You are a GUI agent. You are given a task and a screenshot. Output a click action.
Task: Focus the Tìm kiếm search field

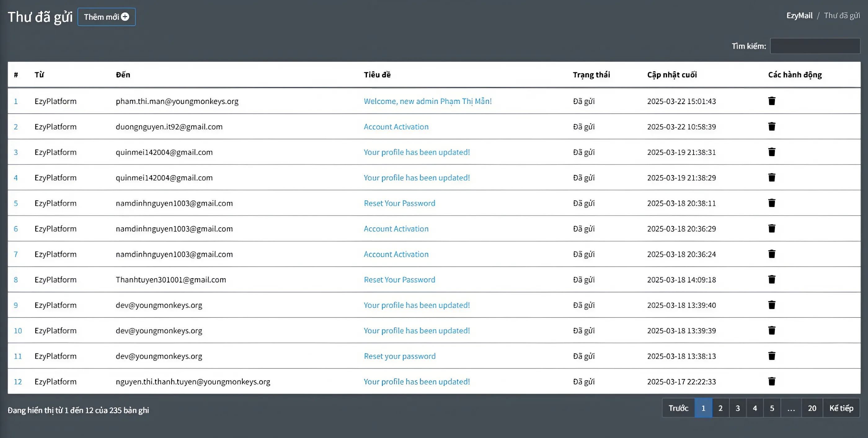tap(815, 46)
